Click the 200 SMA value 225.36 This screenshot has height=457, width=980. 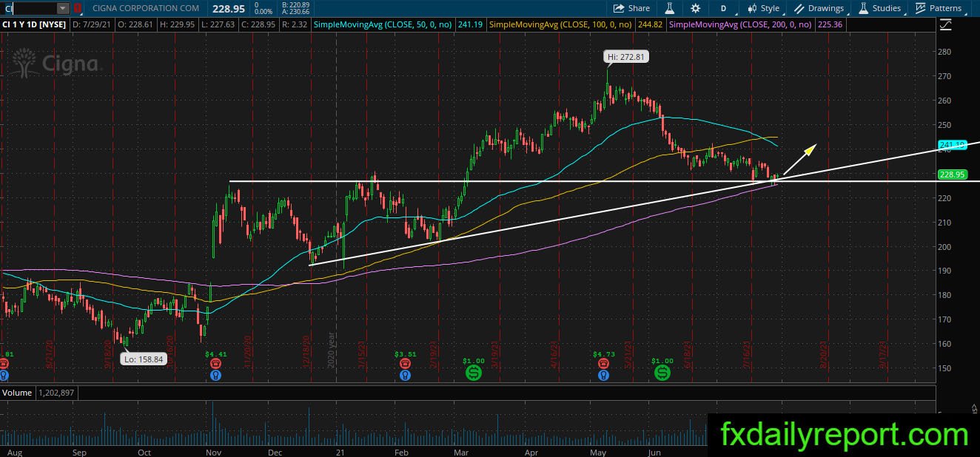pos(828,24)
